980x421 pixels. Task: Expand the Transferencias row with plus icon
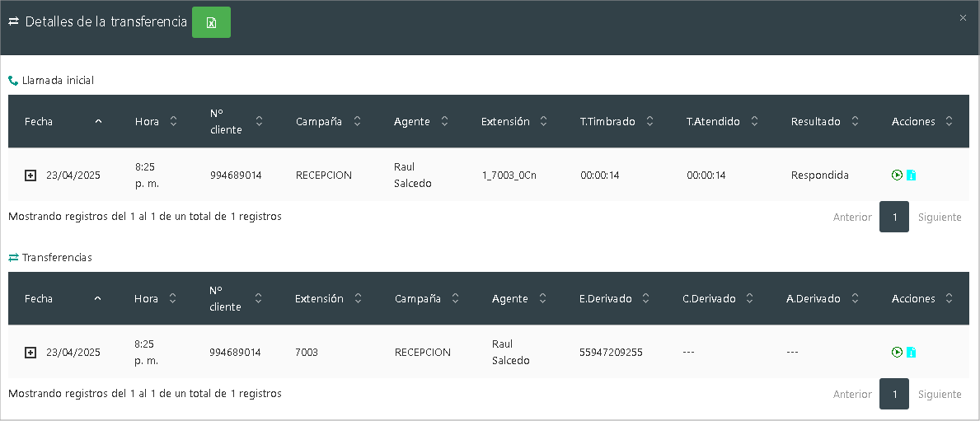point(30,353)
